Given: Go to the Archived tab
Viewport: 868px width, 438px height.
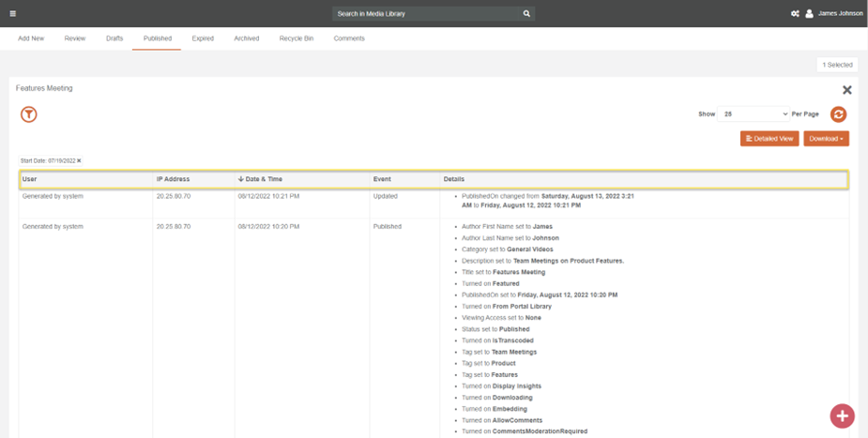Looking at the screenshot, I should pyautogui.click(x=246, y=38).
